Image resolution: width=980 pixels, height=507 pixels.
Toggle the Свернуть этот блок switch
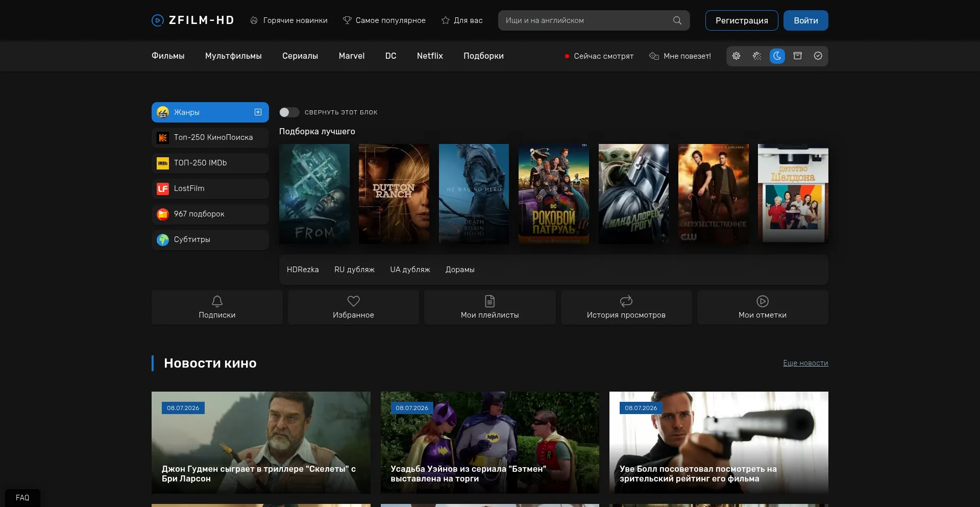point(289,112)
